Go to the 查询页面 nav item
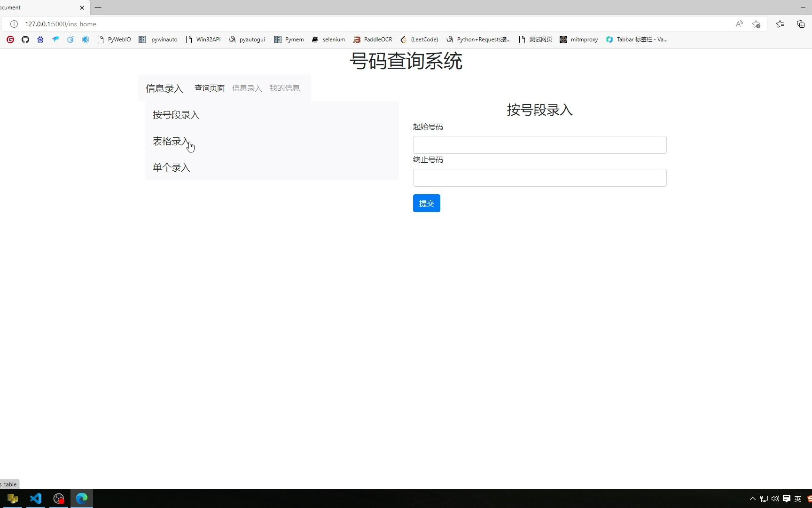Screen dimensions: 812x508 click(210, 88)
